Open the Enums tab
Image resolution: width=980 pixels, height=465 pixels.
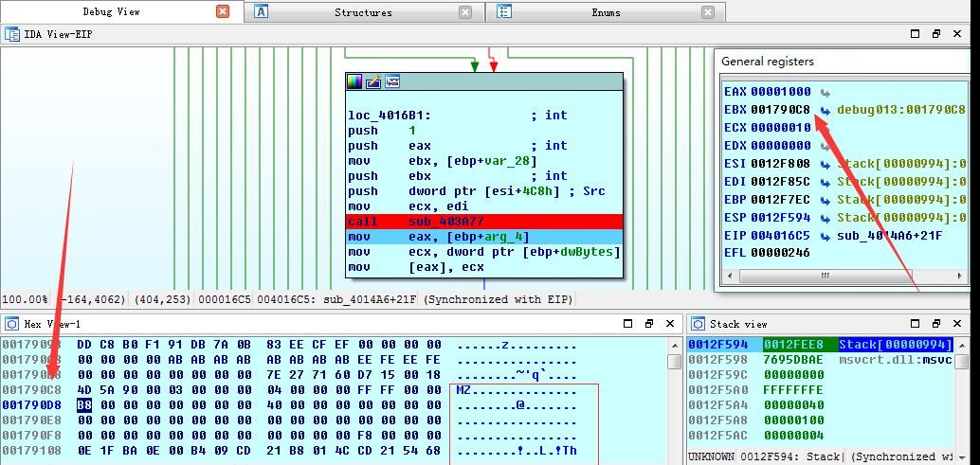pos(606,12)
